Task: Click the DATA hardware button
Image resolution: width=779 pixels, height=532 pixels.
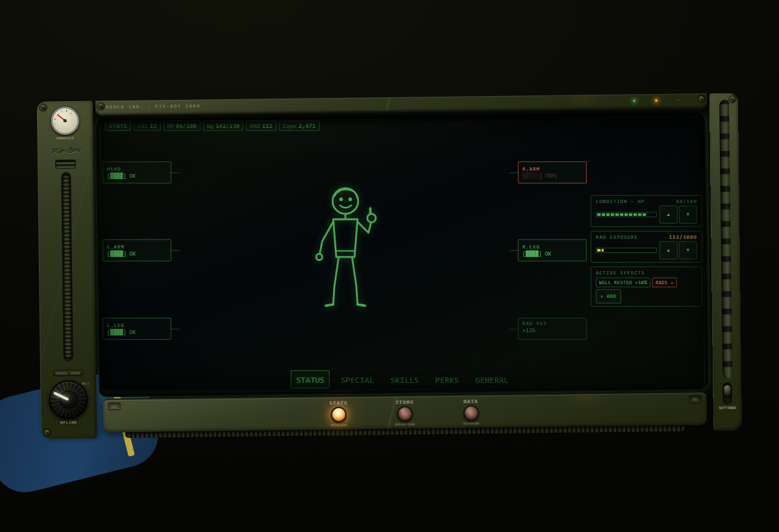Action: [471, 413]
